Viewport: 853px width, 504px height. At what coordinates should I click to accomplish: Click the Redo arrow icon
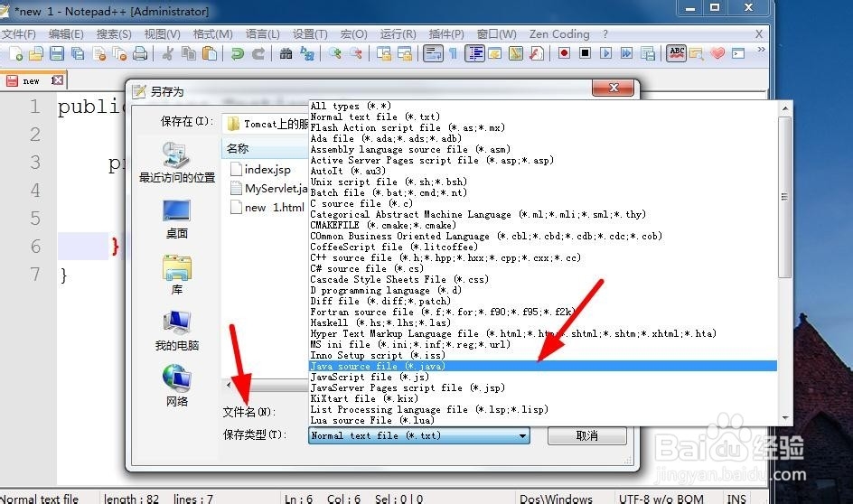(258, 53)
